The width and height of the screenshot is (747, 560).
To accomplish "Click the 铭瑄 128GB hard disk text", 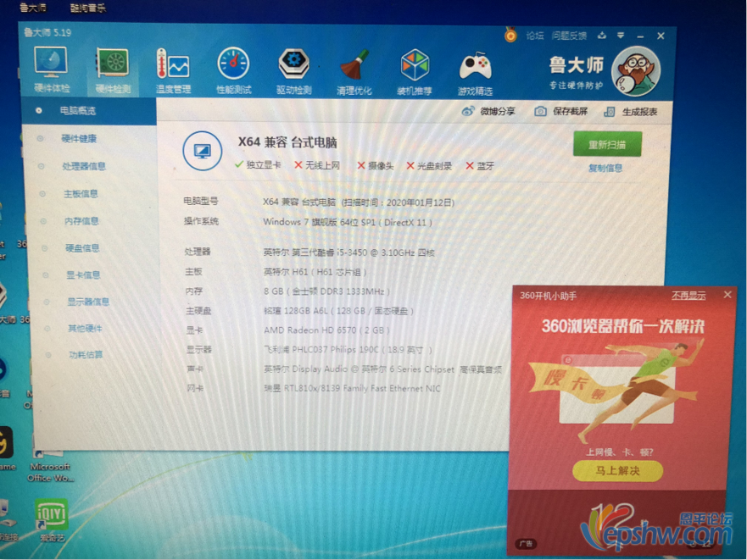I will tap(338, 310).
